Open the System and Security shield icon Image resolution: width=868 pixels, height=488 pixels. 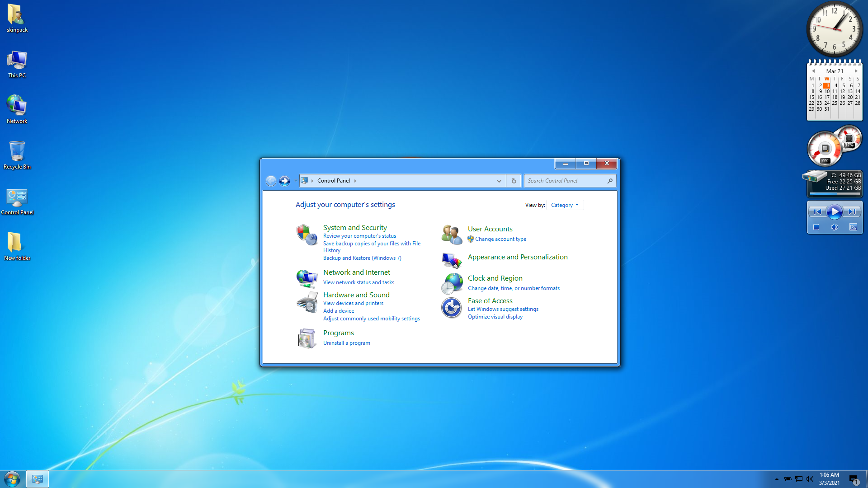pos(307,235)
